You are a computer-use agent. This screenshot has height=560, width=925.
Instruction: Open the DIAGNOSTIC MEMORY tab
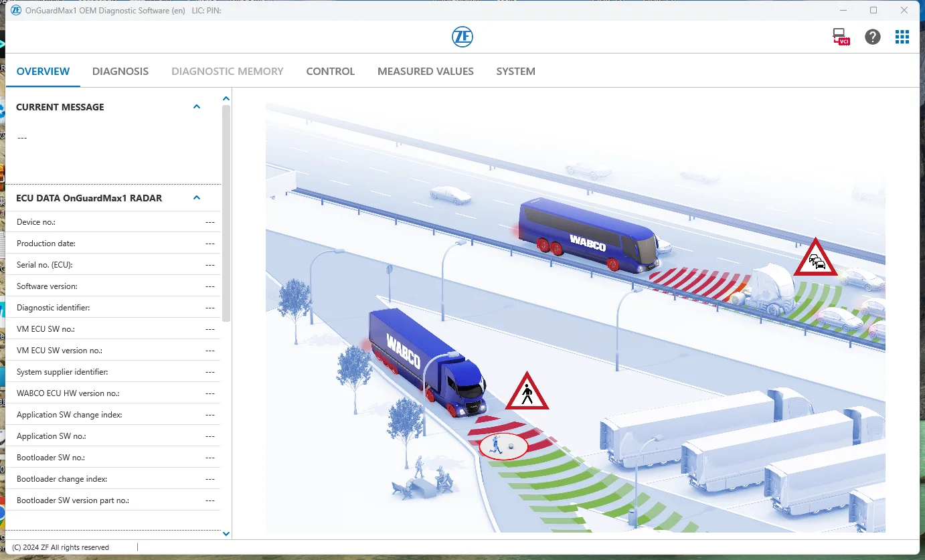tap(228, 71)
